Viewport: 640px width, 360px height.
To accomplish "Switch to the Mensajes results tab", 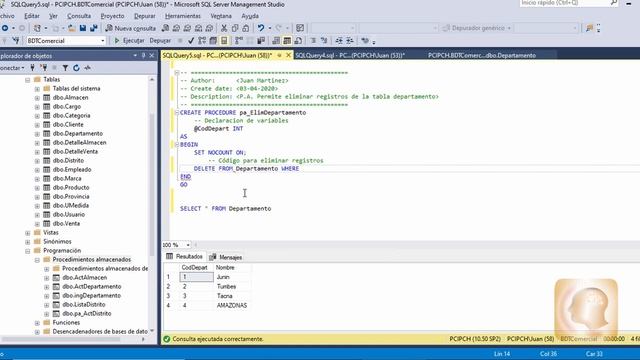I will tap(226, 257).
